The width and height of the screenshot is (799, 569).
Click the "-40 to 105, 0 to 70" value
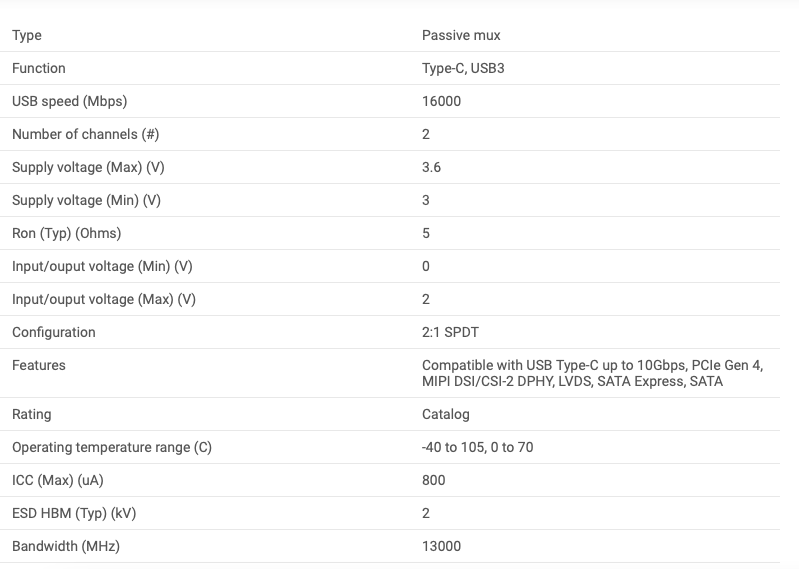click(477, 447)
